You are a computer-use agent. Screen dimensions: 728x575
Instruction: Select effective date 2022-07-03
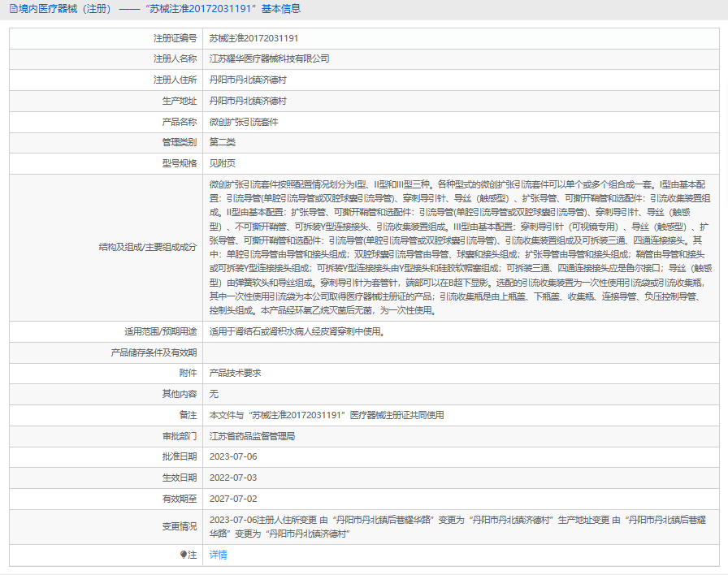point(233,478)
